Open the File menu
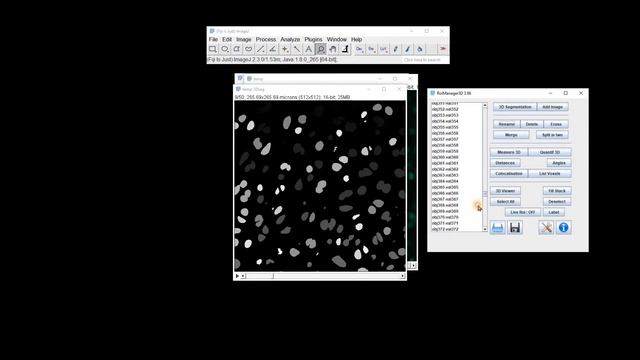The height and width of the screenshot is (360, 640). pyautogui.click(x=213, y=39)
